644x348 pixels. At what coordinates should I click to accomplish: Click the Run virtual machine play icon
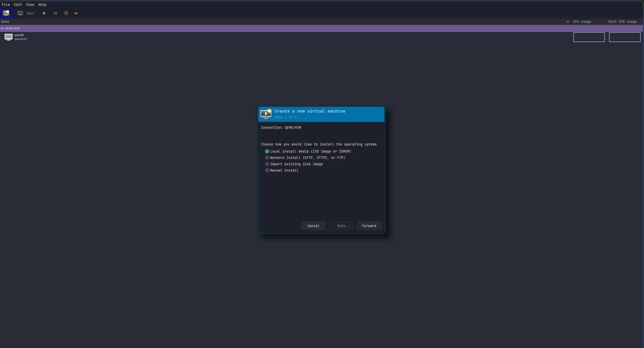[x=44, y=13]
